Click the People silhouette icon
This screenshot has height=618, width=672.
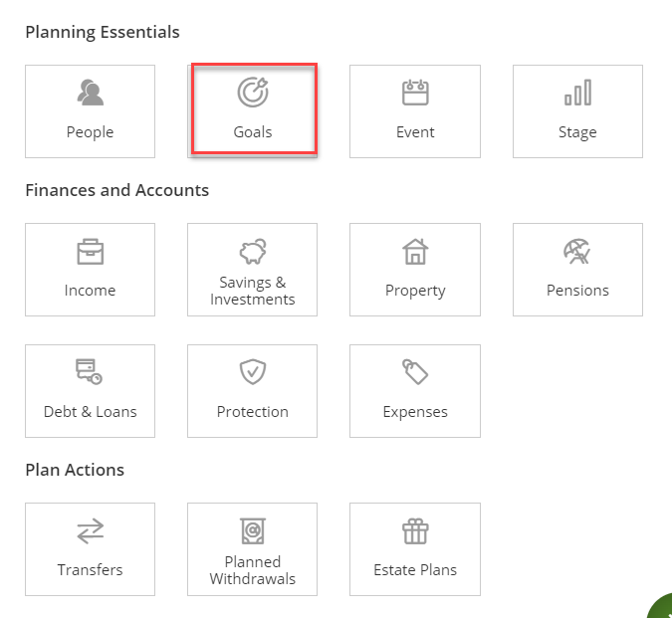(90, 94)
